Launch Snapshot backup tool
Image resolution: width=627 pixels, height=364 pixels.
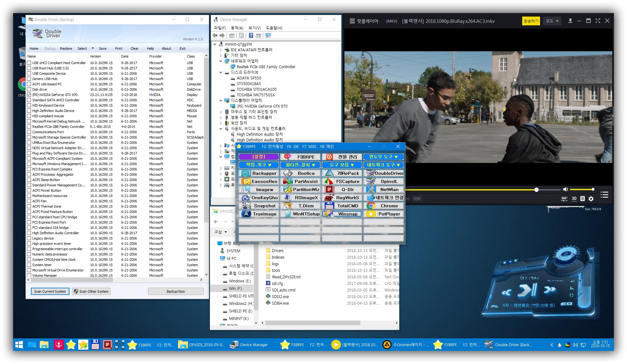click(259, 206)
